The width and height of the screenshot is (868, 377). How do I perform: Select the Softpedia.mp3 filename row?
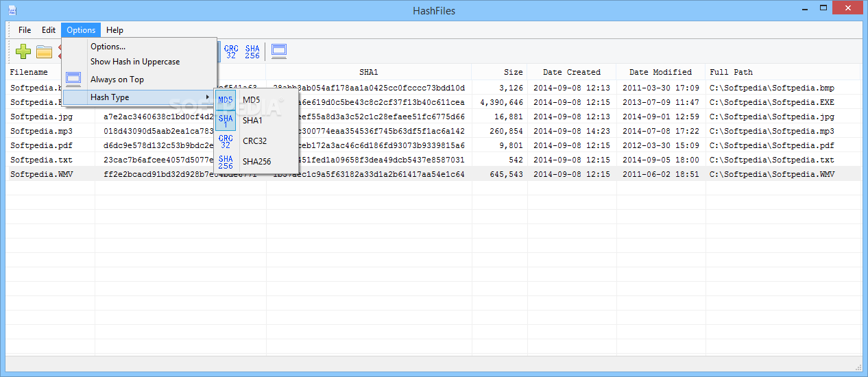pyautogui.click(x=41, y=131)
